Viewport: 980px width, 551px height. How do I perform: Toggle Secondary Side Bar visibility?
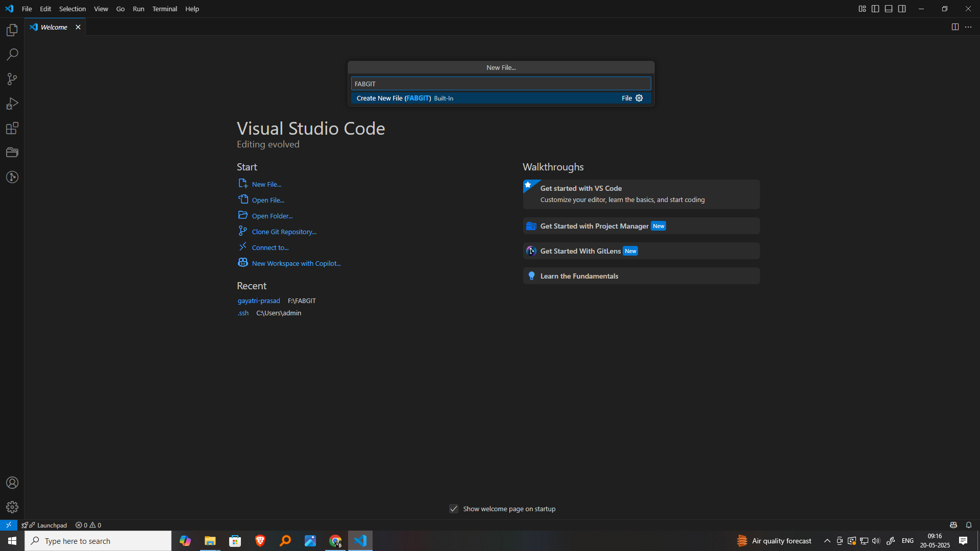tap(902, 9)
